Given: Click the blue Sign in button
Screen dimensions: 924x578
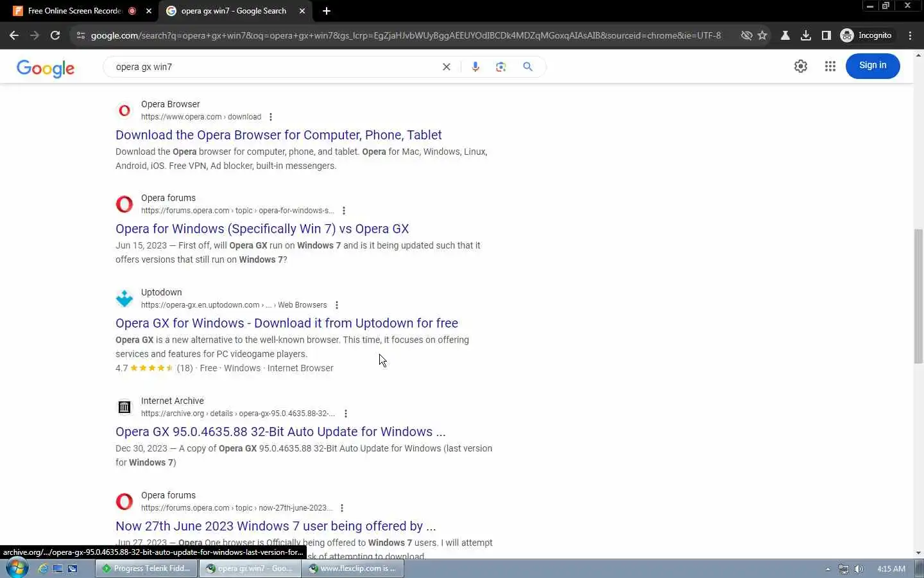Looking at the screenshot, I should click(873, 66).
